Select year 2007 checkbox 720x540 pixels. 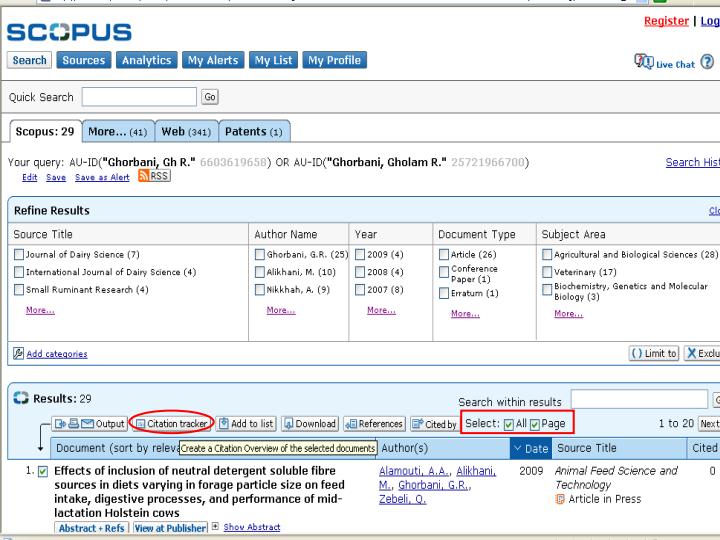(360, 290)
